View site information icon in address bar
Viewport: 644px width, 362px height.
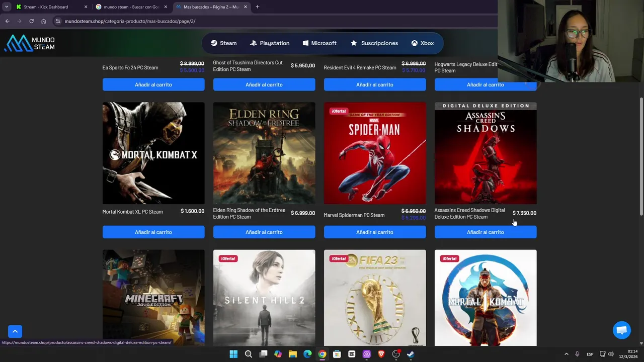tap(58, 21)
